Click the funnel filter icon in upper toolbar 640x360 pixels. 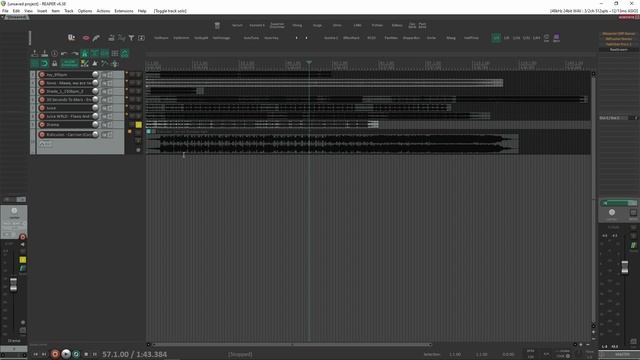tap(131, 38)
